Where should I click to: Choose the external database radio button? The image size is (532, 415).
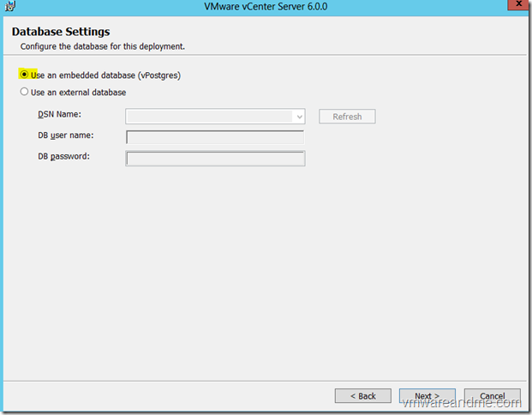(24, 93)
